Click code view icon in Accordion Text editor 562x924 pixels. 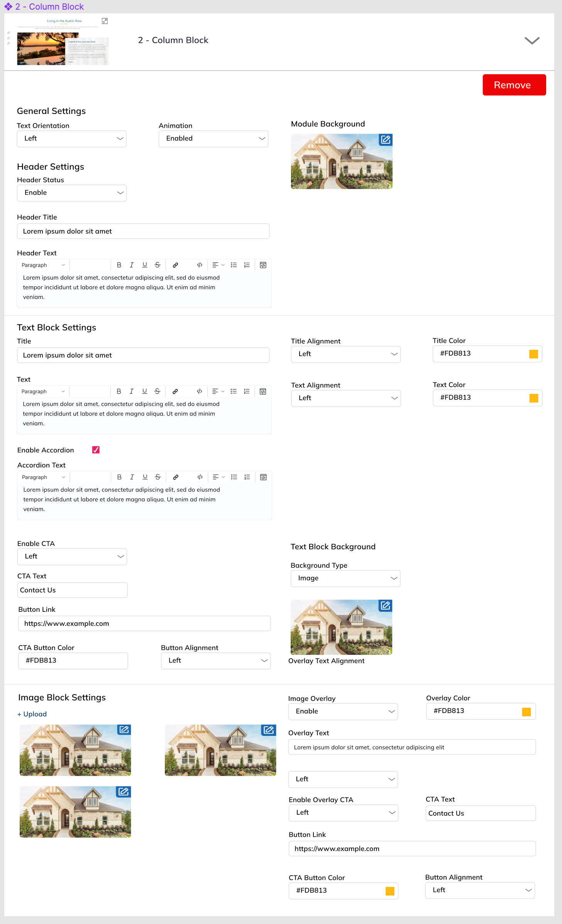click(x=200, y=477)
